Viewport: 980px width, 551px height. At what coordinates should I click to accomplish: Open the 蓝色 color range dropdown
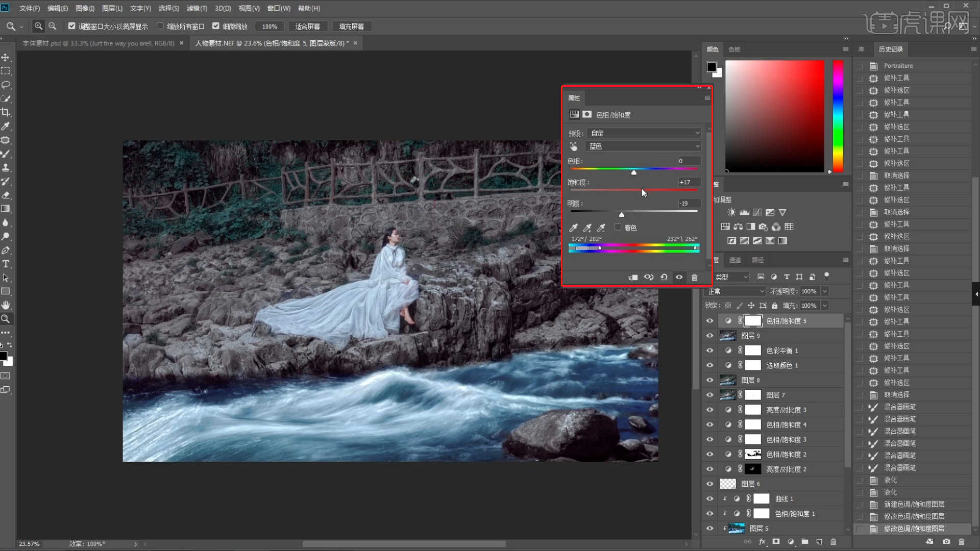pos(644,146)
